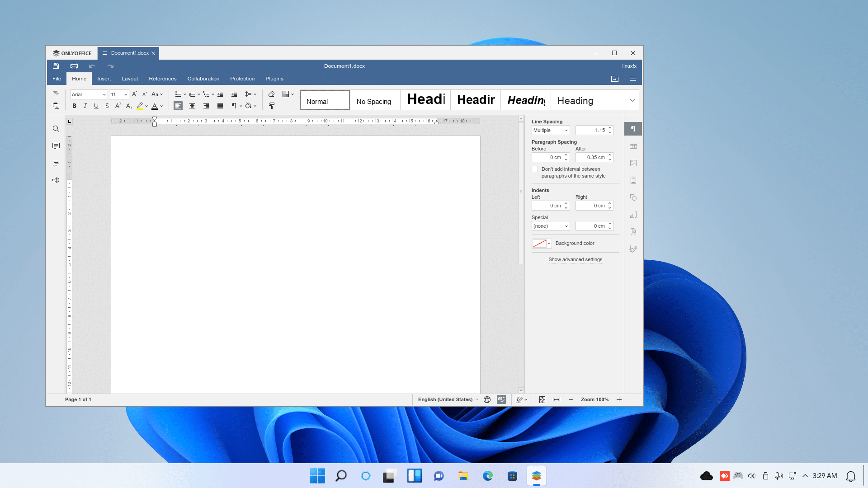Toggle justified paragraph alignment
The width and height of the screenshot is (868, 488).
tap(220, 106)
